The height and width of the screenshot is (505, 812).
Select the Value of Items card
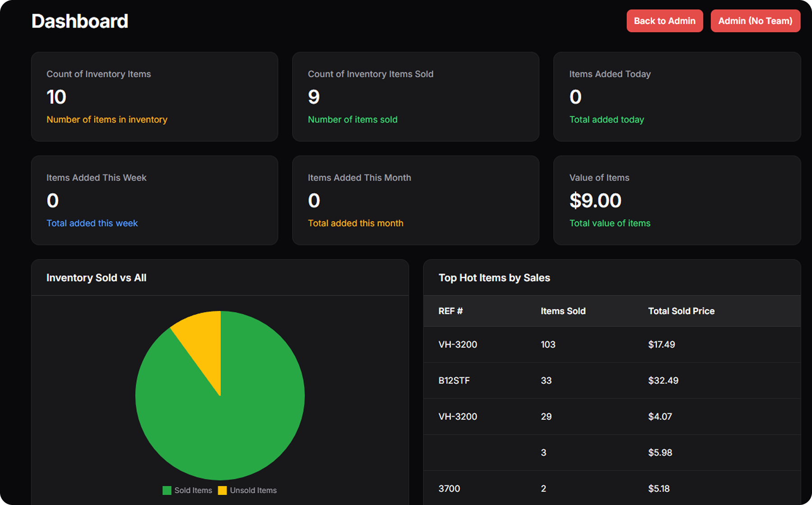coord(677,200)
